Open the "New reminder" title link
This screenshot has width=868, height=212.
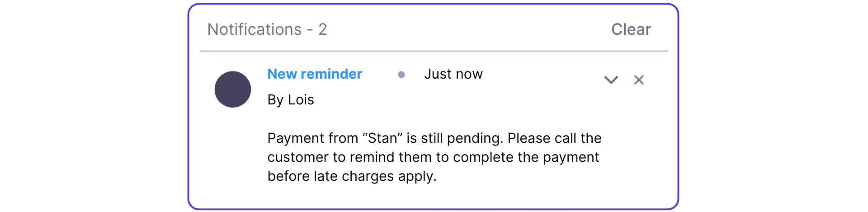click(x=315, y=74)
